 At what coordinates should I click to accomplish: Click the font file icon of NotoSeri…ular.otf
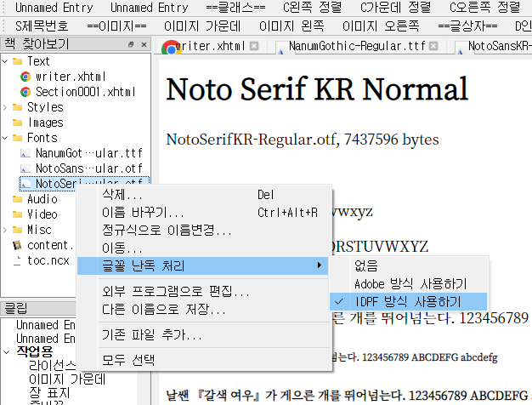click(x=25, y=184)
